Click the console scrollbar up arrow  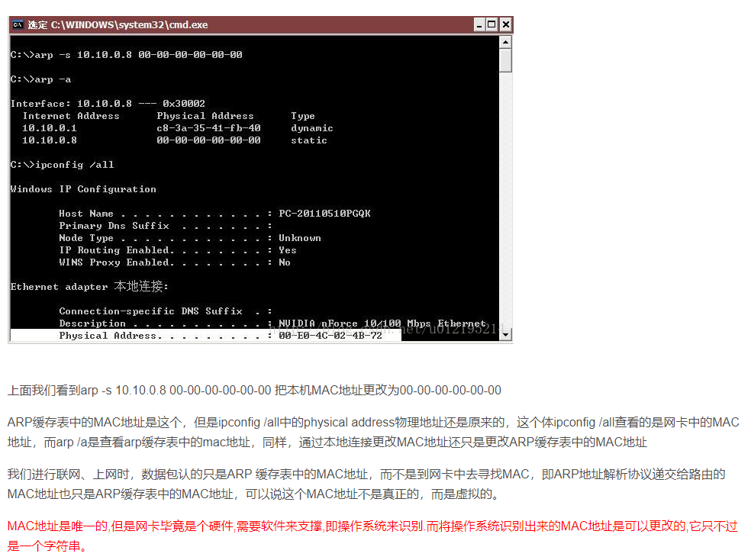tap(505, 43)
